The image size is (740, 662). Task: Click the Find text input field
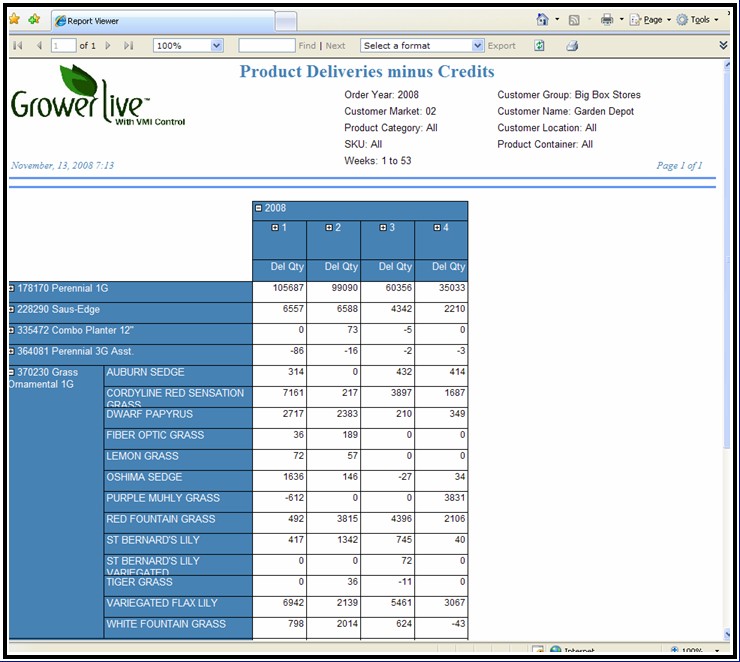pyautogui.click(x=266, y=45)
